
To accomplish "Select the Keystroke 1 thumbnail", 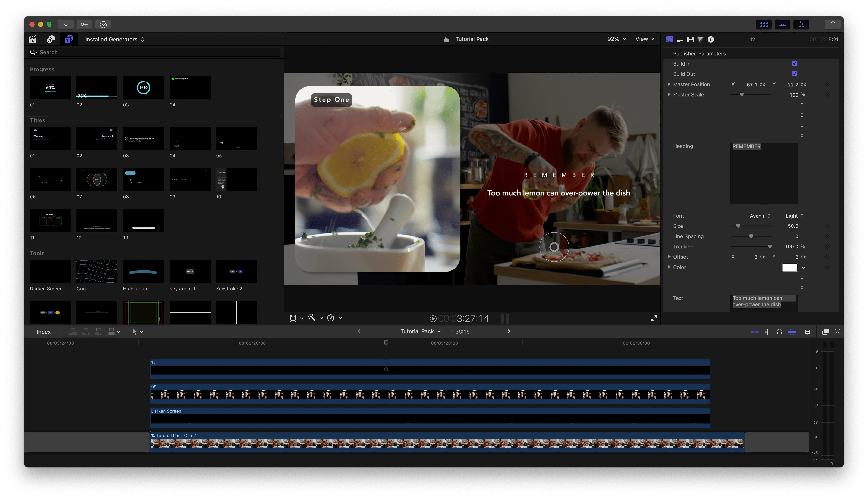I will (x=190, y=272).
